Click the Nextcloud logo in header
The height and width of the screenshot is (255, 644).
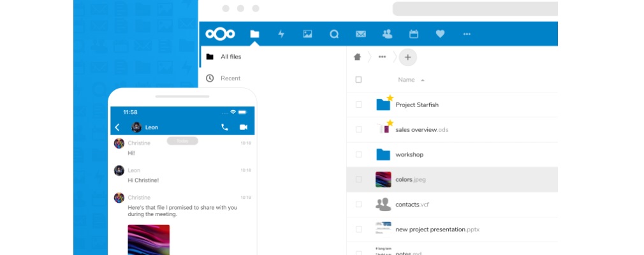[x=220, y=34]
